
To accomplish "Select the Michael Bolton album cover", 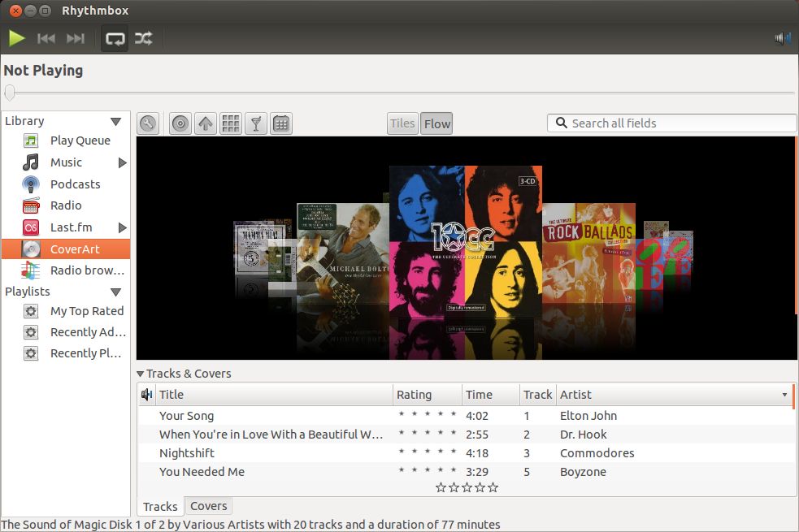I will pos(343,253).
